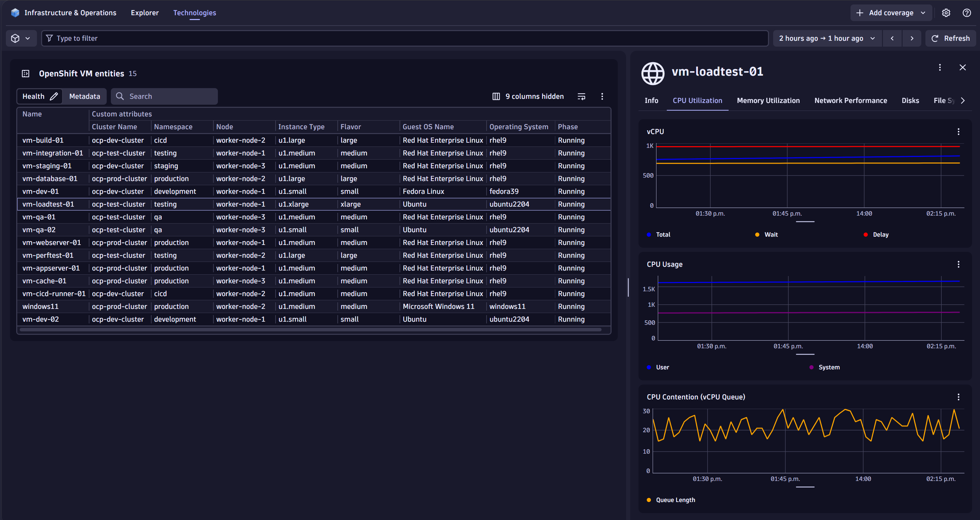Close the vm-loadtest-01 side panel
The width and height of the screenshot is (980, 520).
coord(962,67)
